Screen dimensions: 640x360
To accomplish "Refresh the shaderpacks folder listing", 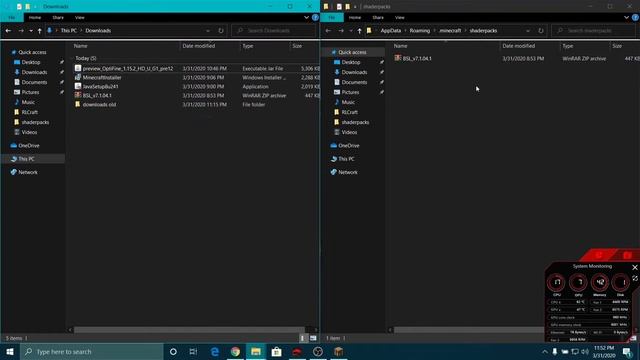I will (541, 31).
